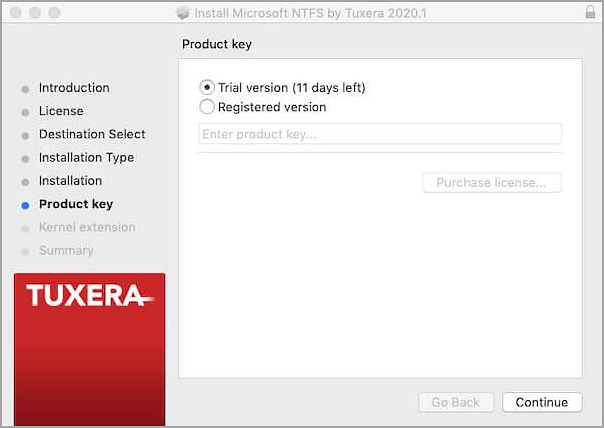Go to the License step

click(61, 111)
